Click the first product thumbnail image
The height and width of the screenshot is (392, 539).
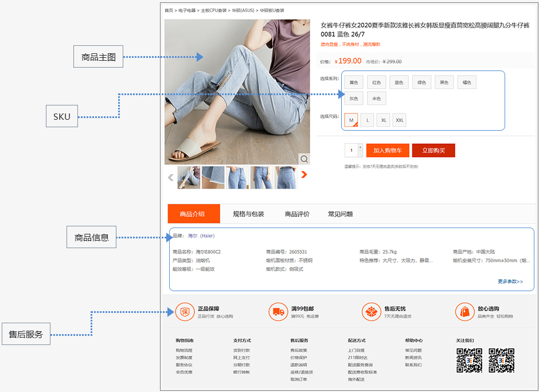pos(189,177)
